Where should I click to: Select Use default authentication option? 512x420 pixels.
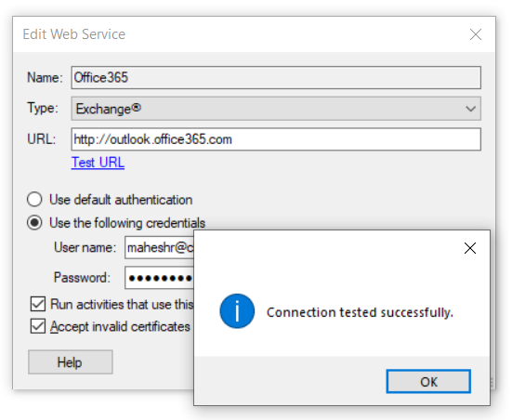click(34, 200)
